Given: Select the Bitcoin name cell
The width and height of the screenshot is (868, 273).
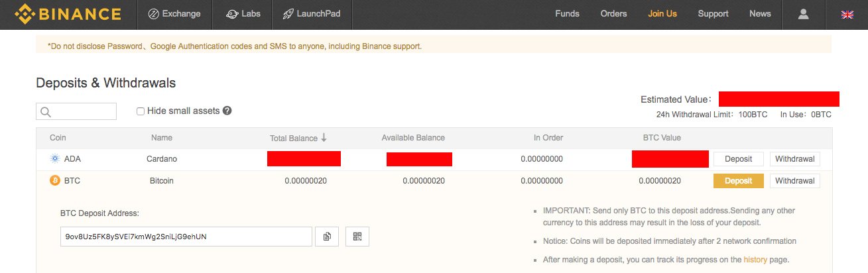Looking at the screenshot, I should coord(161,180).
